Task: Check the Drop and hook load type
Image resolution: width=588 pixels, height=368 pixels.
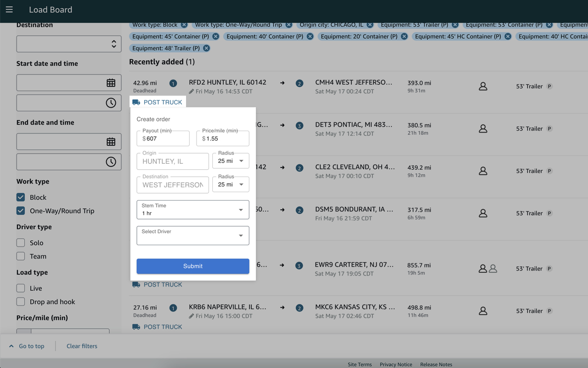Action: click(20, 301)
